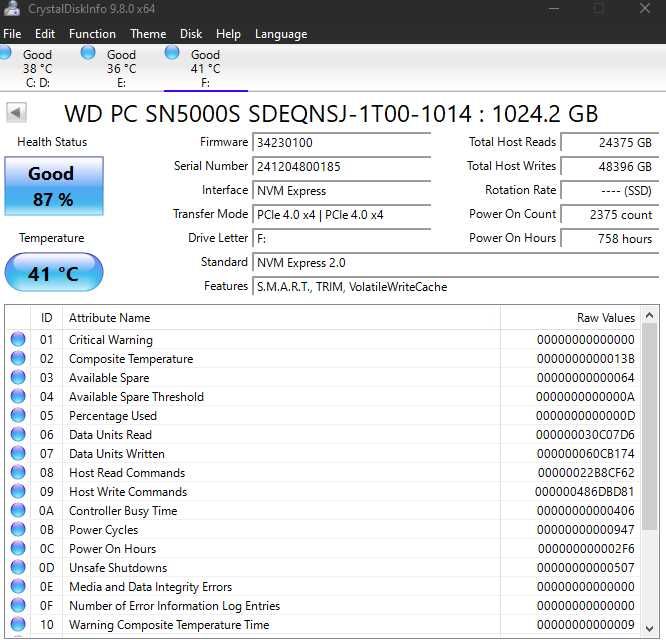Viewport: 666px width, 640px height.
Task: Open the Language menu
Action: point(281,34)
